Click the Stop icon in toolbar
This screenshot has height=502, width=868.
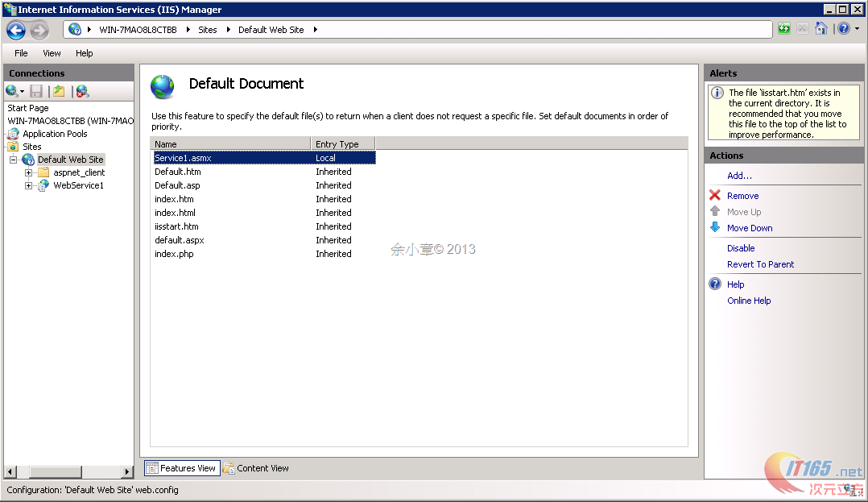point(803,29)
